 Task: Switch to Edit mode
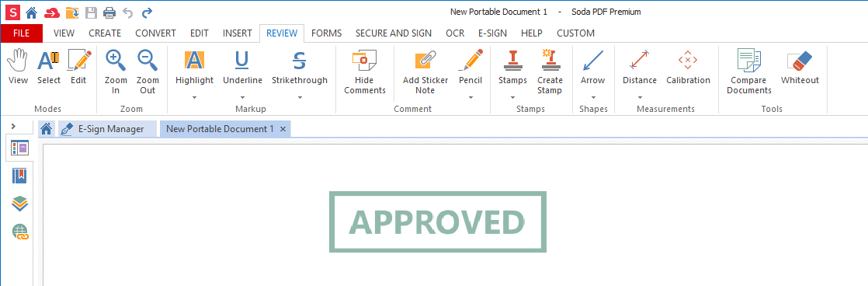(x=78, y=68)
